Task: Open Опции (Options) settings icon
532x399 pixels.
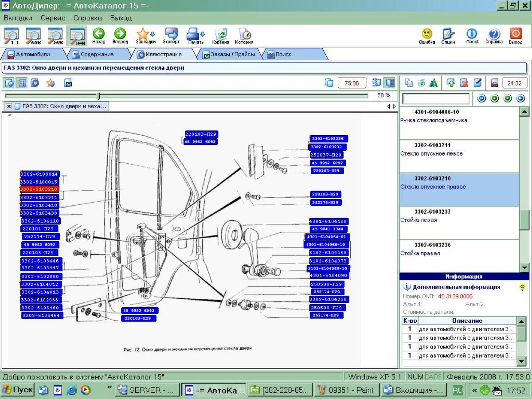Action: [x=448, y=35]
